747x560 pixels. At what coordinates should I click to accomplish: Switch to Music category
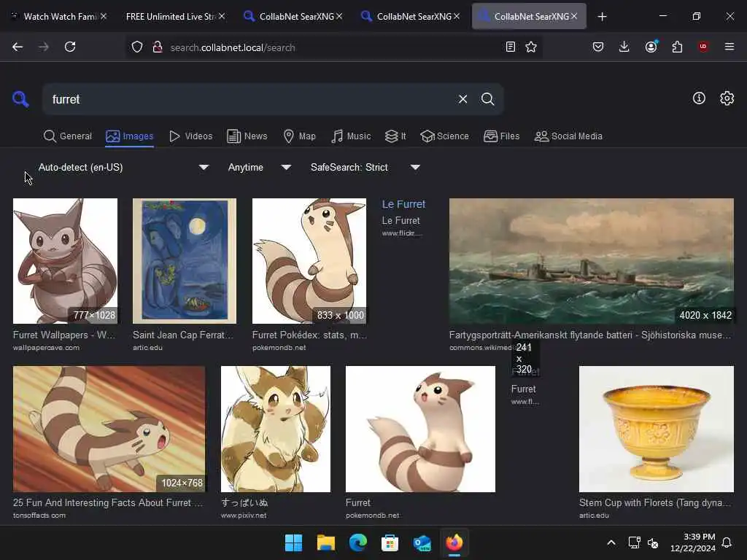pos(351,136)
